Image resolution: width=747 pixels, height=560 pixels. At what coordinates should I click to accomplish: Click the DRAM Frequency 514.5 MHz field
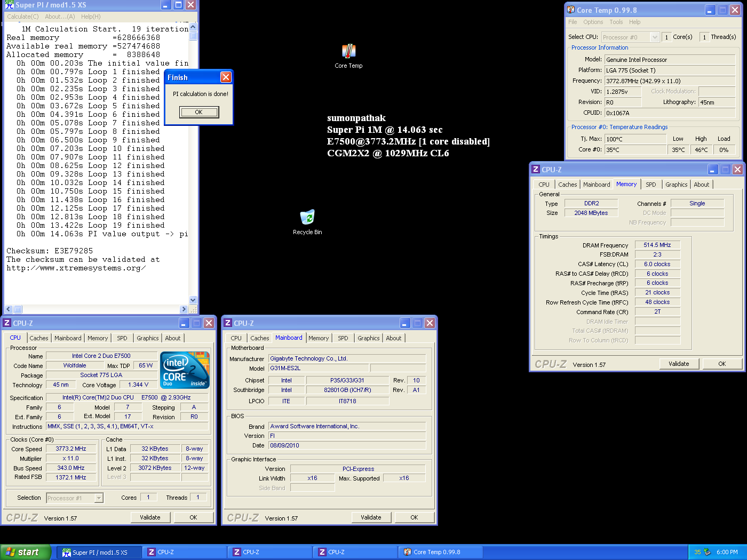click(x=657, y=245)
